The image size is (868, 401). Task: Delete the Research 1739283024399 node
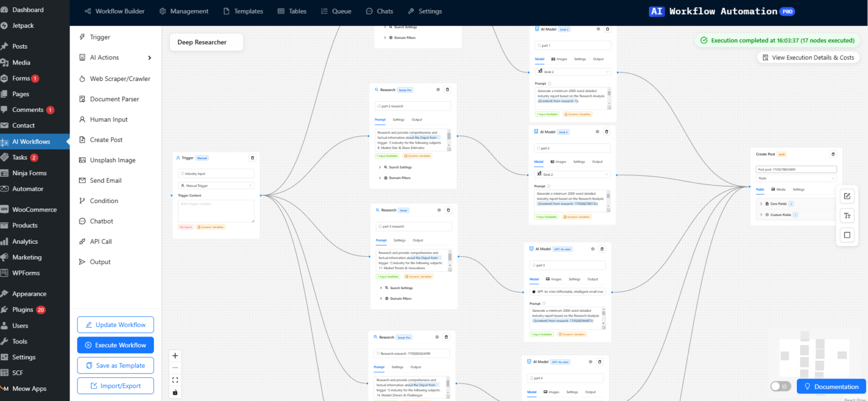[446, 337]
